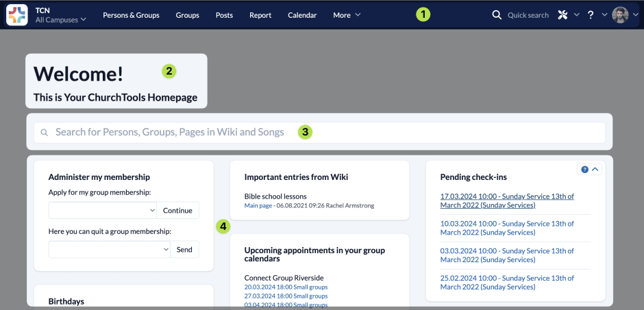Go to the Calendar menu item
The width and height of the screenshot is (644, 310).
click(302, 15)
